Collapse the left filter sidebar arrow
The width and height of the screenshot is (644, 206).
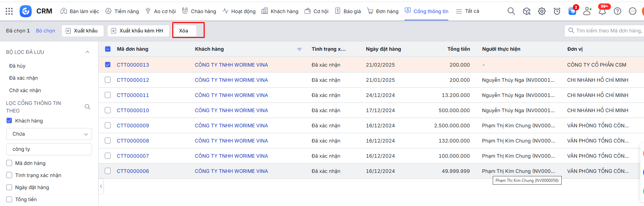pos(101,186)
